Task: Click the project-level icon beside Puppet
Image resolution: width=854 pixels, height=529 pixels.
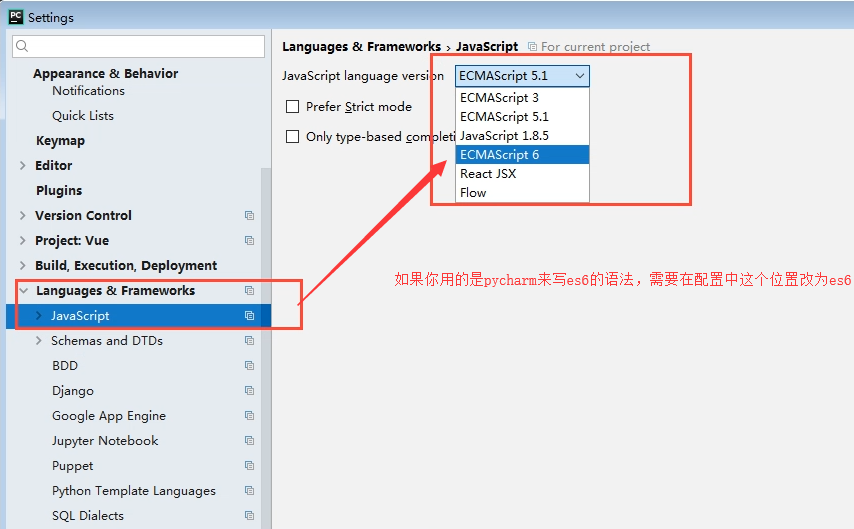Action: [249, 466]
